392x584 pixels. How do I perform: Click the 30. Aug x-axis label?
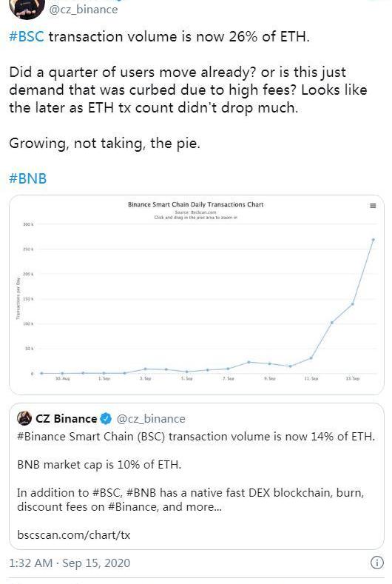[x=62, y=378]
